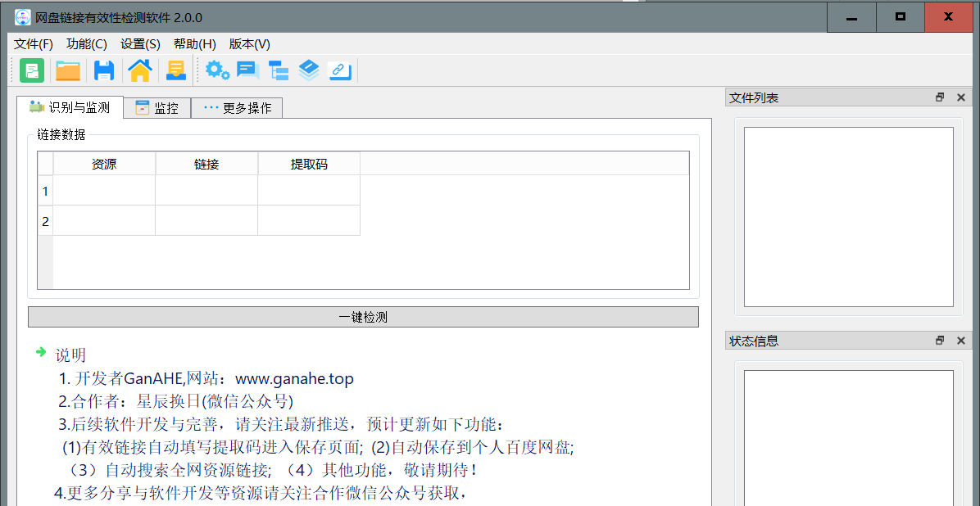Click the home toolbar icon

(x=140, y=71)
